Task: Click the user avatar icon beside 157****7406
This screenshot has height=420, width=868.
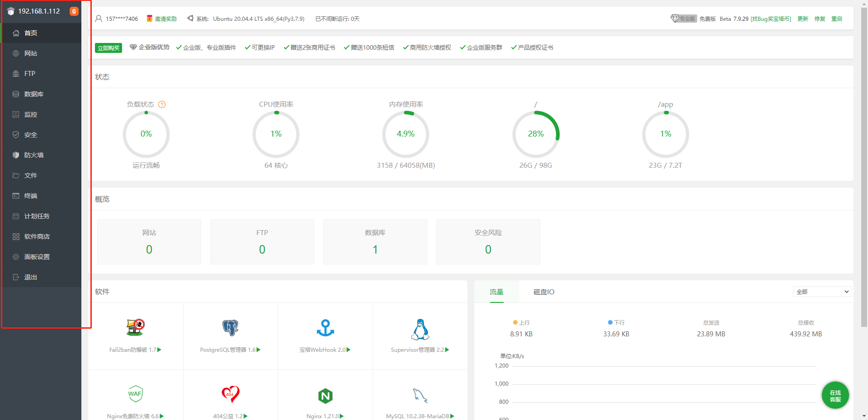Action: 99,19
